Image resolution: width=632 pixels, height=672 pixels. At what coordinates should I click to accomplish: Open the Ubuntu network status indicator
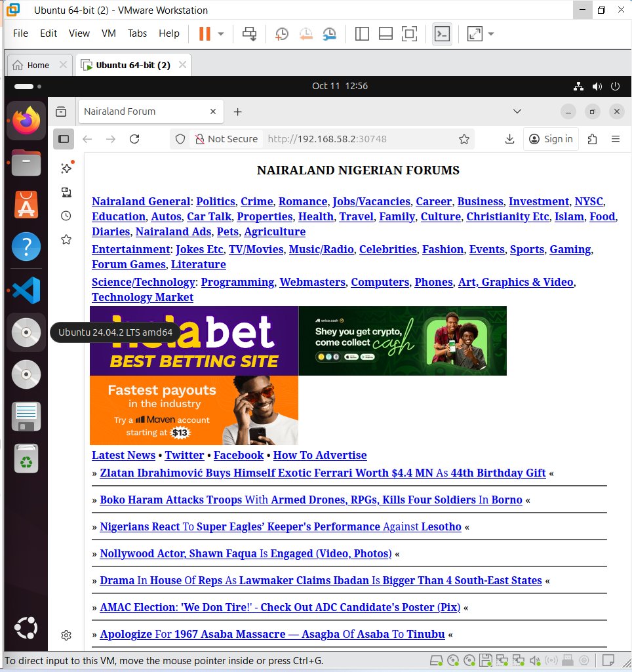[578, 86]
